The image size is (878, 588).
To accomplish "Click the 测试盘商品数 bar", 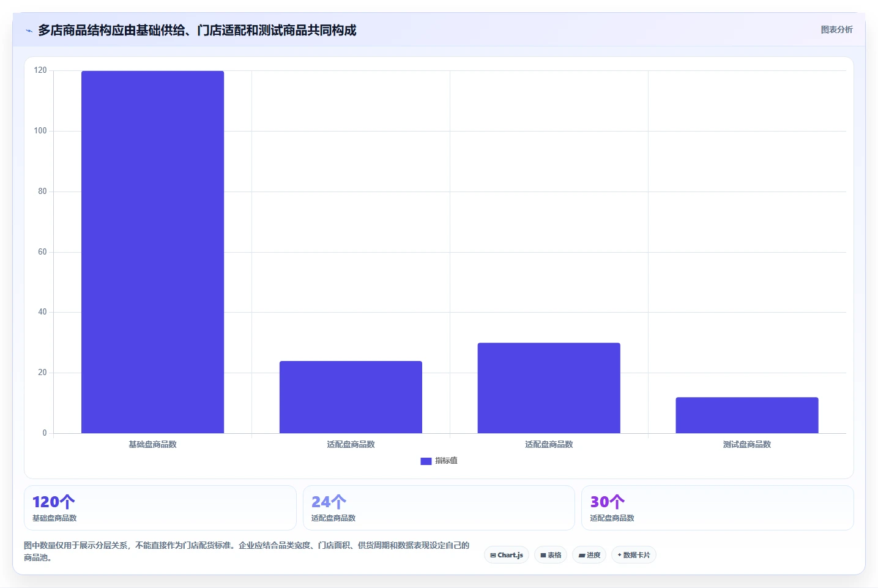I will tap(747, 415).
